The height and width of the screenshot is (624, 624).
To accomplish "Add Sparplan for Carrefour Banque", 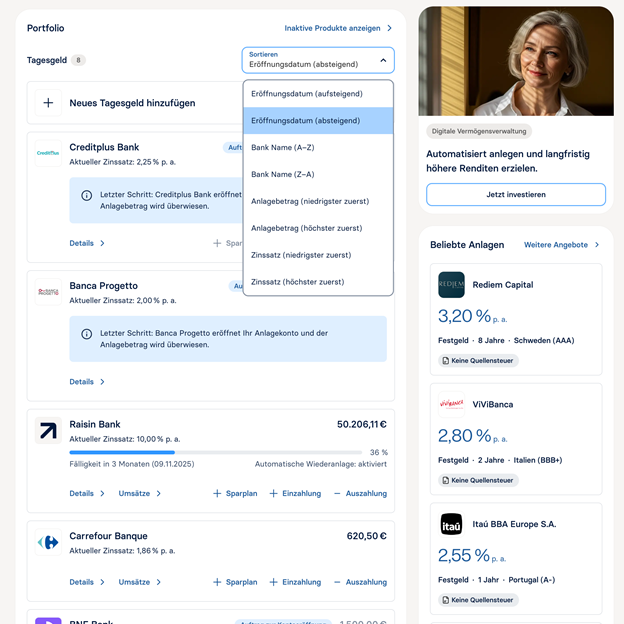I will click(x=235, y=582).
